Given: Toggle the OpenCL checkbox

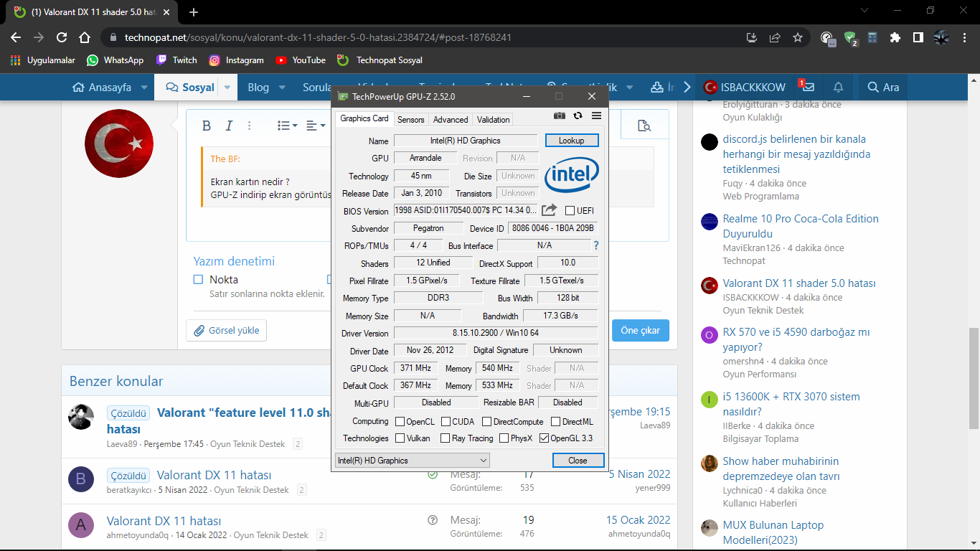Looking at the screenshot, I should (x=399, y=422).
